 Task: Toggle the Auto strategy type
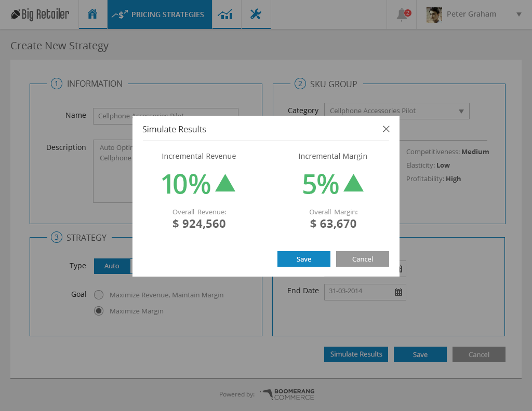click(112, 266)
